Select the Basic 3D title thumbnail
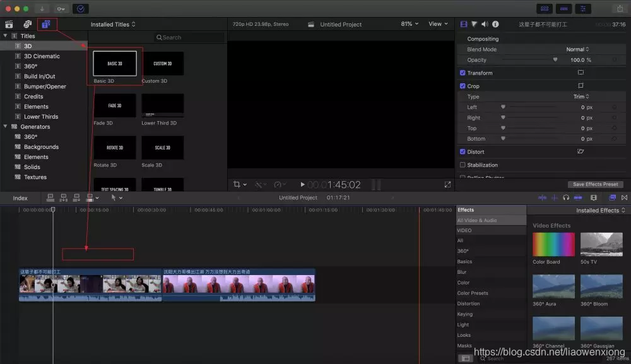The width and height of the screenshot is (631, 364). tap(115, 64)
